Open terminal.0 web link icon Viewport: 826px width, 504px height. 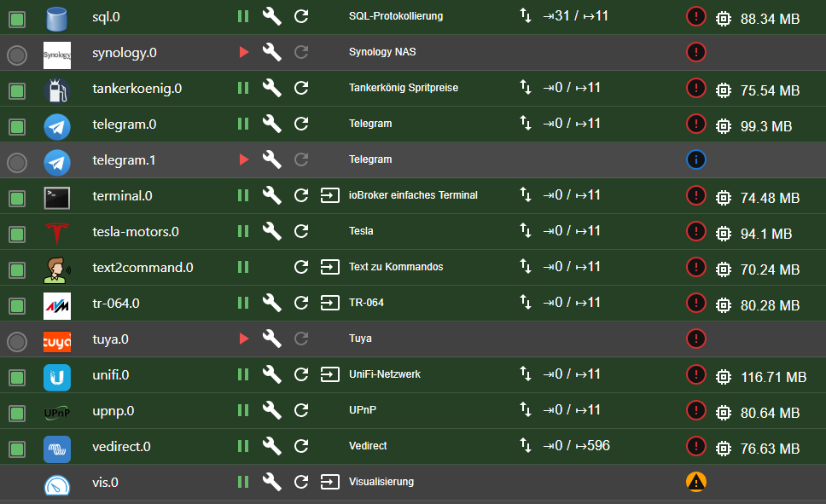tap(329, 196)
